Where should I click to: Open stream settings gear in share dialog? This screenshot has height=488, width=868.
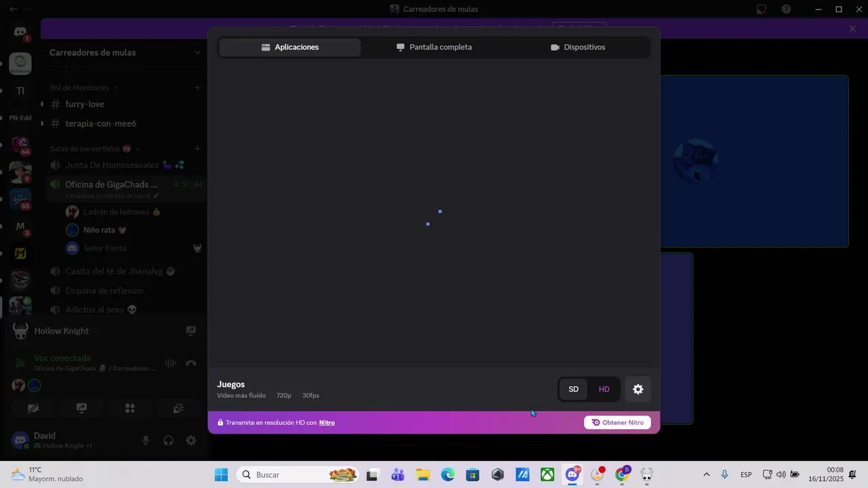638,389
